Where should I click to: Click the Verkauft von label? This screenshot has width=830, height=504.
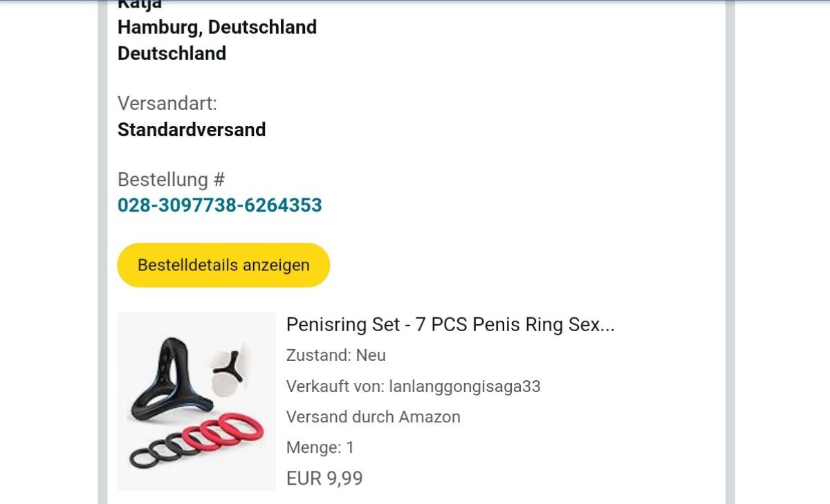(336, 386)
